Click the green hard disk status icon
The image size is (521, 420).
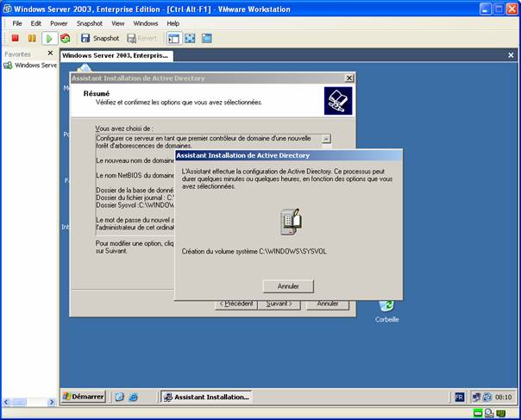pos(478,413)
